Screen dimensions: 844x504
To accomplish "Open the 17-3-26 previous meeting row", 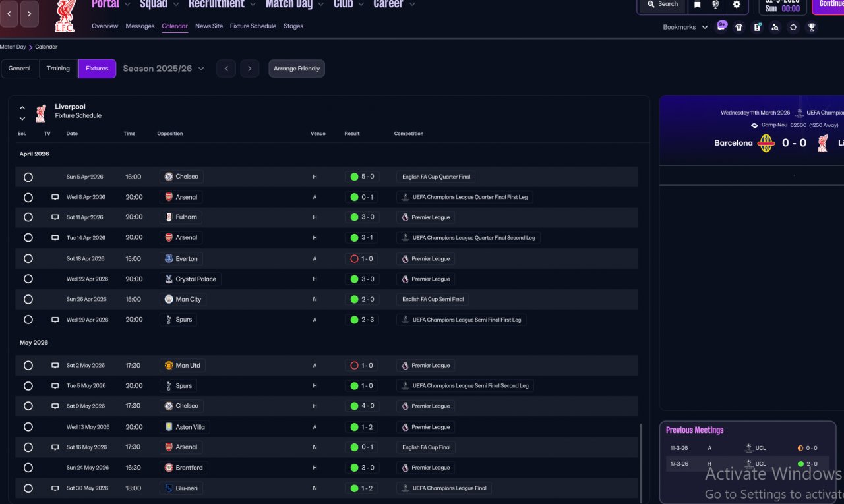I will tap(748, 464).
